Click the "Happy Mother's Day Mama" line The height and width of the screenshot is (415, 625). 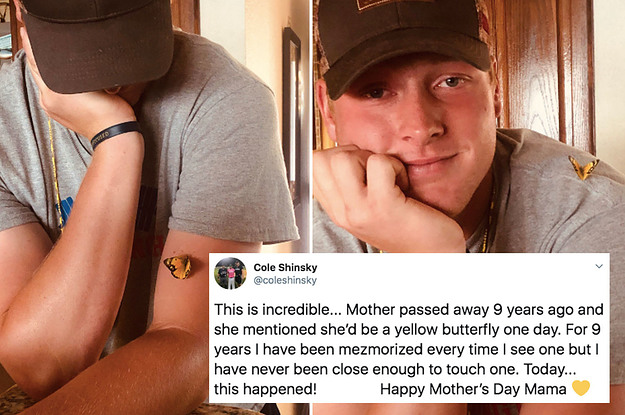click(x=473, y=389)
